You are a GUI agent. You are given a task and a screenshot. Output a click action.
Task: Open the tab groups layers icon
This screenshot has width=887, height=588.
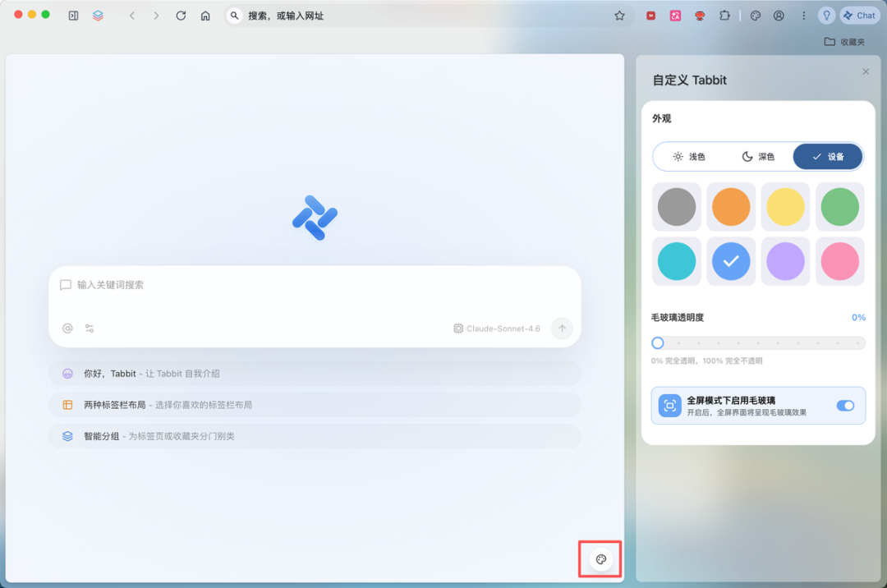point(98,16)
